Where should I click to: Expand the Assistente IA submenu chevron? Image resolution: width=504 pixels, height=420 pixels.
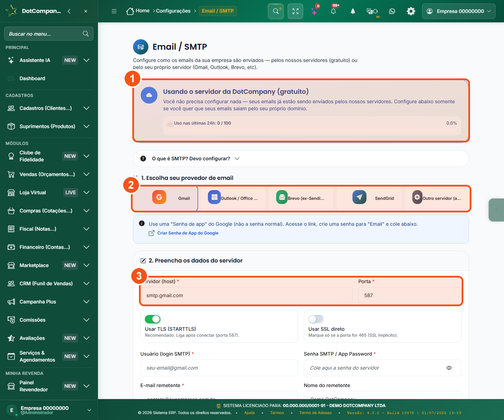tap(86, 60)
